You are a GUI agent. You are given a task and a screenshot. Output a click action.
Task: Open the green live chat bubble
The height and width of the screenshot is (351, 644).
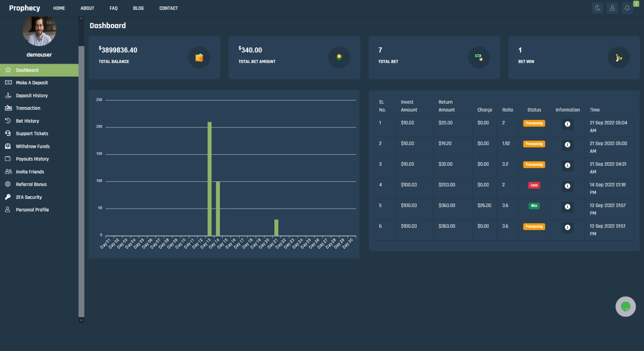pyautogui.click(x=626, y=306)
